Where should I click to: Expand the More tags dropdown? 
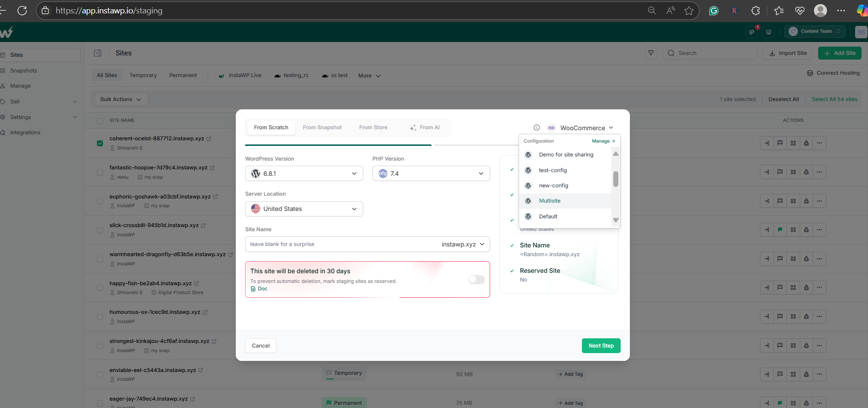click(369, 76)
